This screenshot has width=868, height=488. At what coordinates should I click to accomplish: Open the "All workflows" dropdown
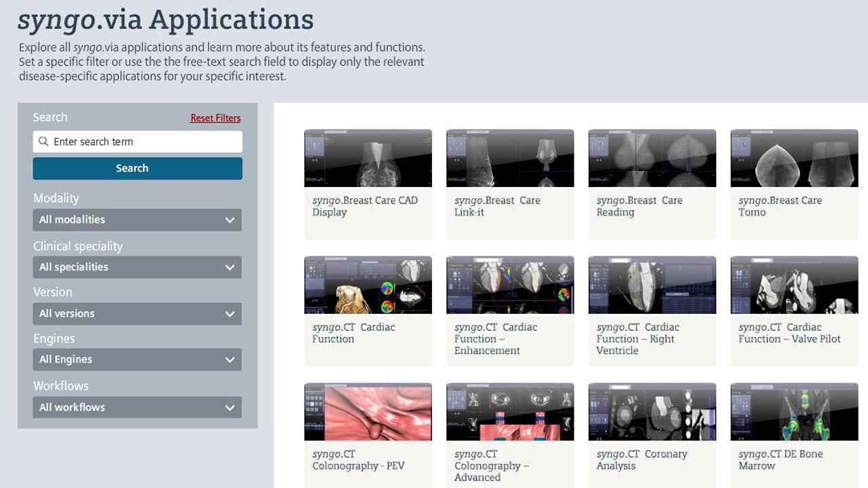[x=137, y=407]
